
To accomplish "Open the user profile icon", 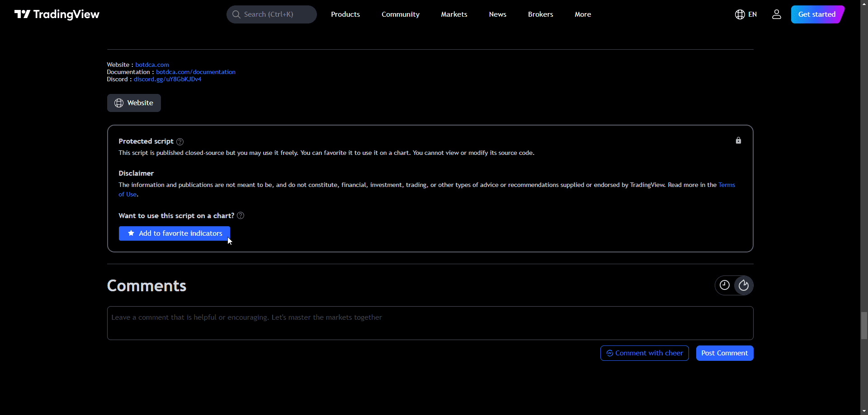I will click(x=776, y=14).
